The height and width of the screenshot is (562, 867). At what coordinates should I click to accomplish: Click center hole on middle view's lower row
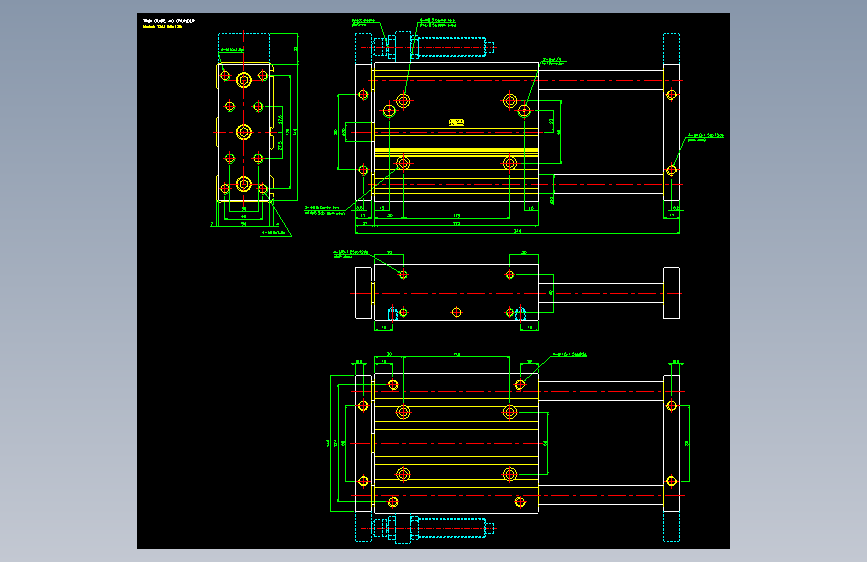[x=456, y=313]
